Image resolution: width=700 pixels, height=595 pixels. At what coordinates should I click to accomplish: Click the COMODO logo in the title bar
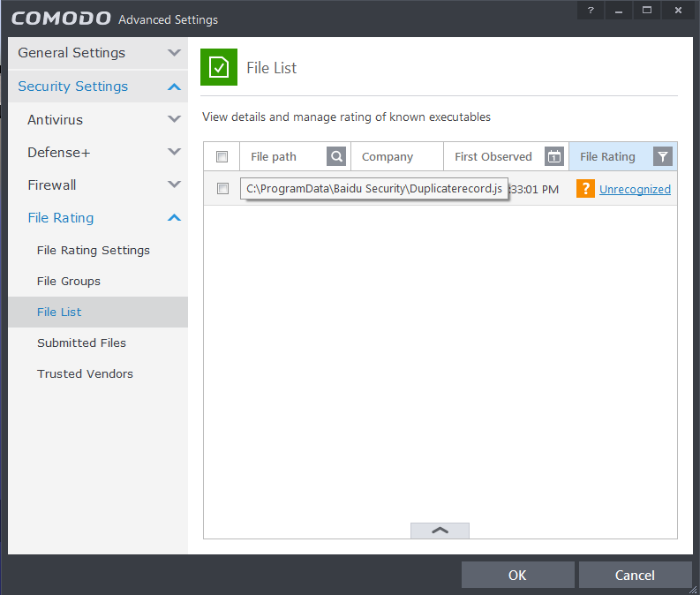pyautogui.click(x=61, y=19)
